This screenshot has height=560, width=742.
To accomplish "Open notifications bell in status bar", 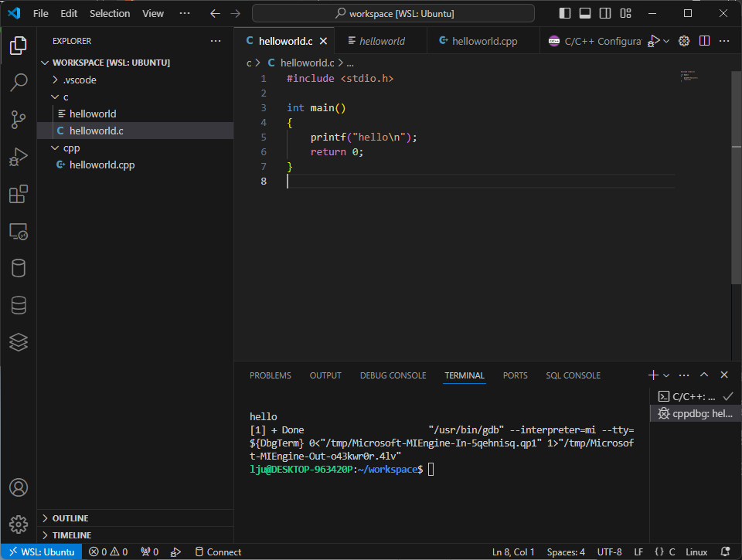I will 725,552.
